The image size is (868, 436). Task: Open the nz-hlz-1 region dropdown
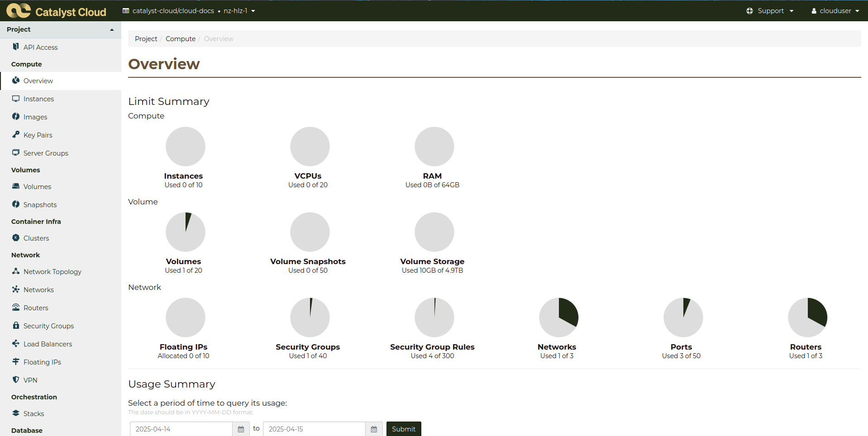click(239, 10)
